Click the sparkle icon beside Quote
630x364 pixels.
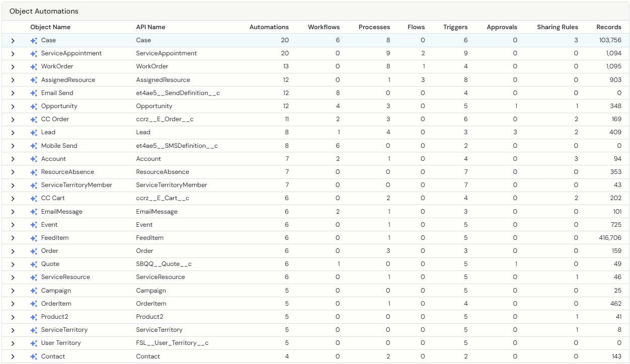click(x=34, y=264)
